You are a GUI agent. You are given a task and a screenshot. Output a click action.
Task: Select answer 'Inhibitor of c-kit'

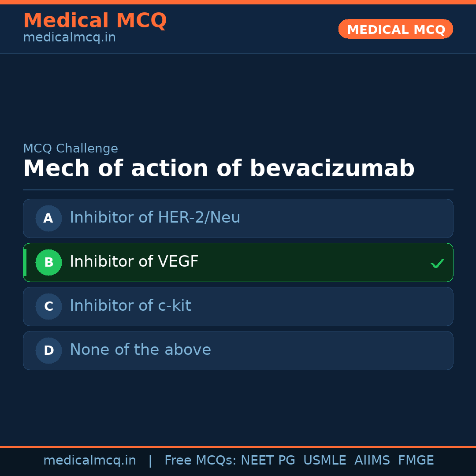tap(130, 306)
